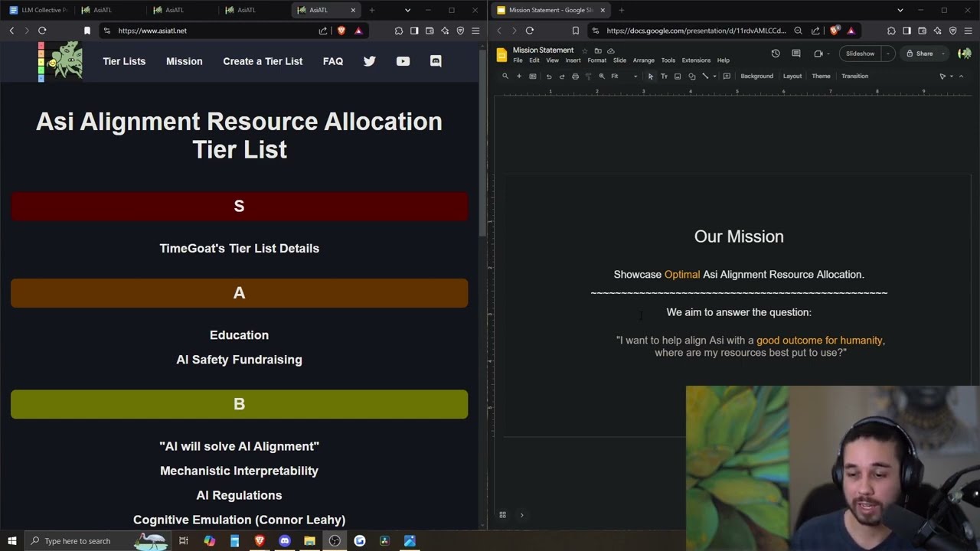Viewport: 980px width, 551px height.
Task: Click the Share button in Slides
Action: [920, 54]
